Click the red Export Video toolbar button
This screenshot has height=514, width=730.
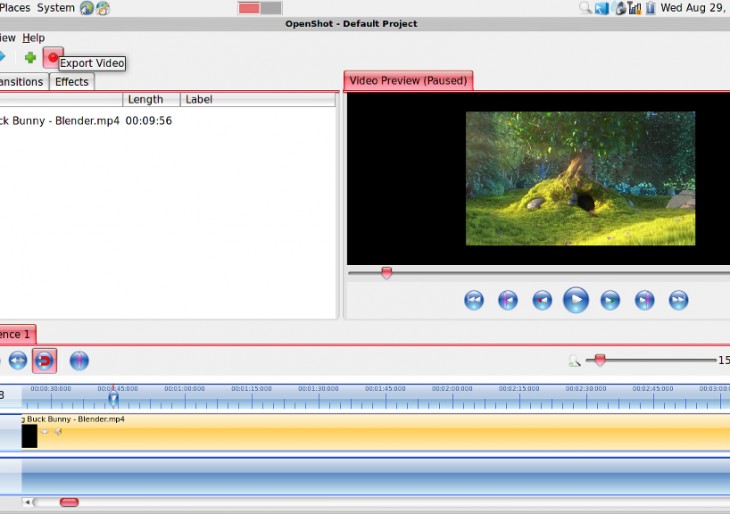52,57
